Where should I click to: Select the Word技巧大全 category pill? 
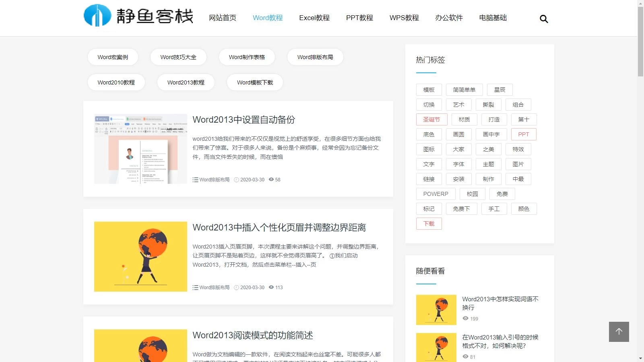click(x=178, y=57)
